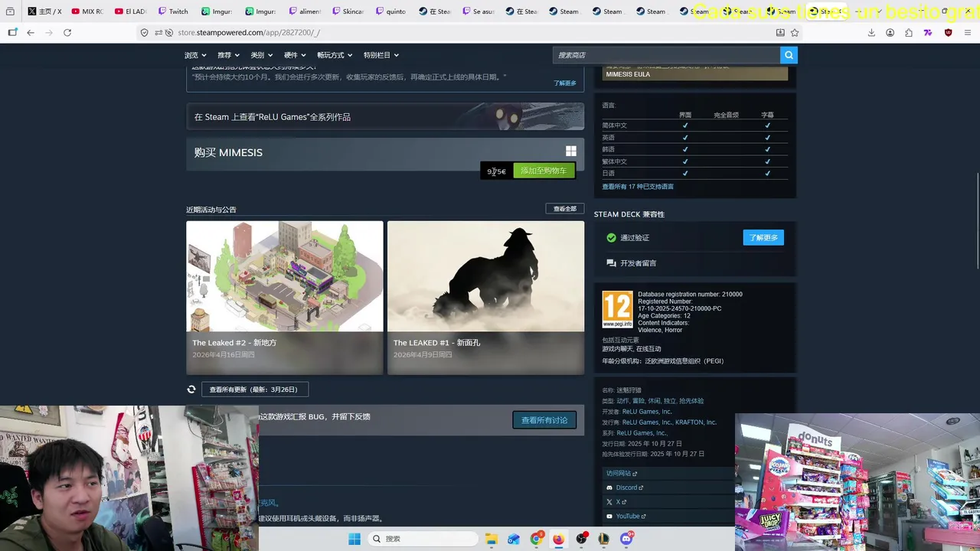Expand the 特别栏目 dropdown in the Steam nav
The image size is (980, 551).
(x=381, y=55)
